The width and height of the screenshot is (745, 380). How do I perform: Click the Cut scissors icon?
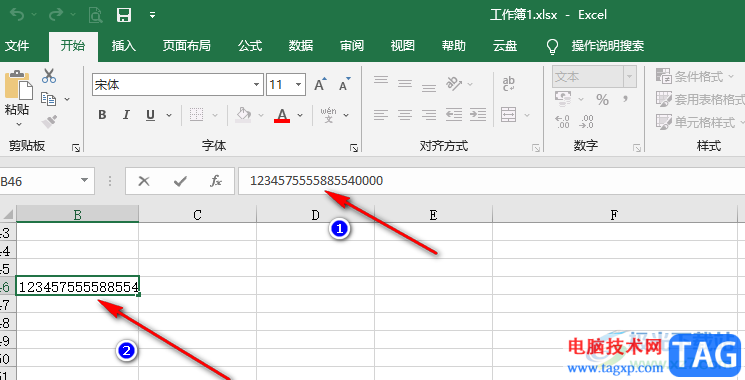click(x=49, y=76)
